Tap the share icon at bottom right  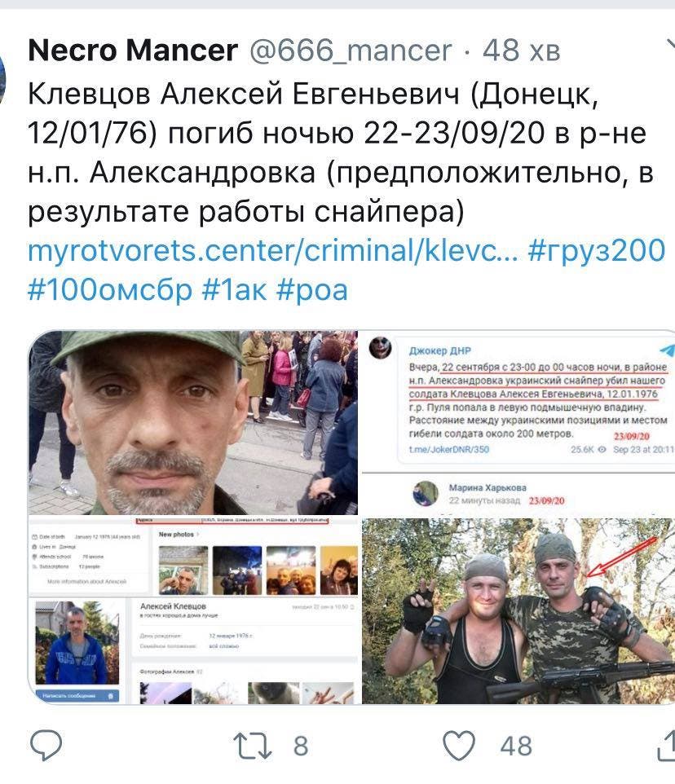[x=666, y=745]
